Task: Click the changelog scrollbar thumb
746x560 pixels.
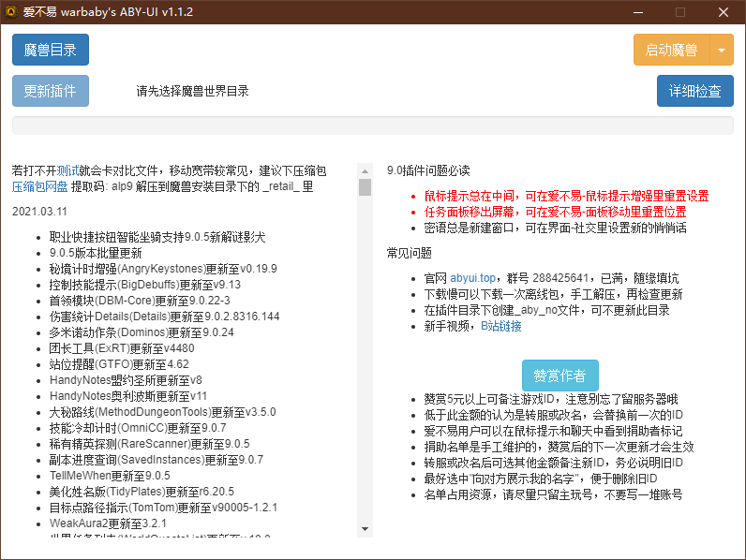Action: [365, 187]
